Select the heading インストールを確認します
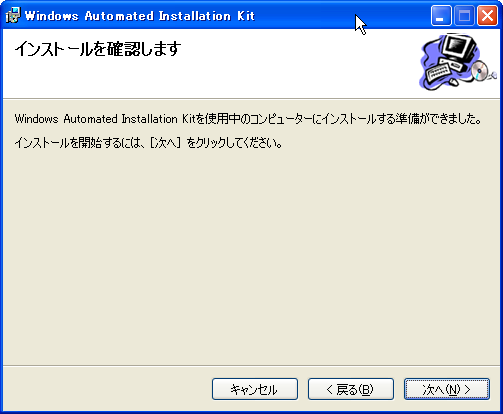Screen dimensions: 503x414 click(98, 49)
